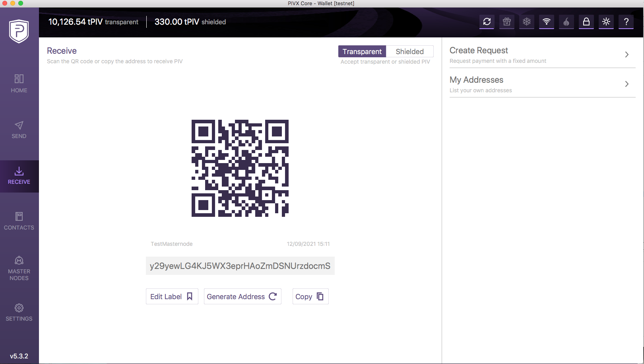Open wallet Settings
The image size is (644, 364).
(19, 313)
